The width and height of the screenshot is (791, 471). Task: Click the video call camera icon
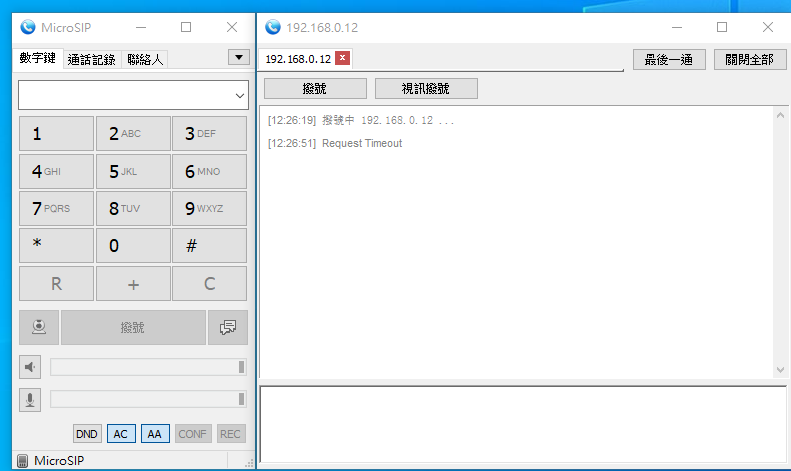39,327
